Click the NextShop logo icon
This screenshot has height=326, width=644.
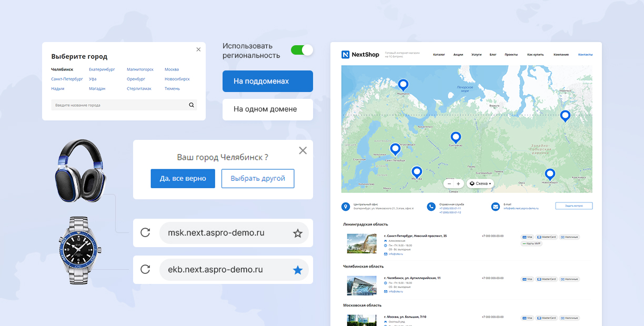(x=346, y=54)
